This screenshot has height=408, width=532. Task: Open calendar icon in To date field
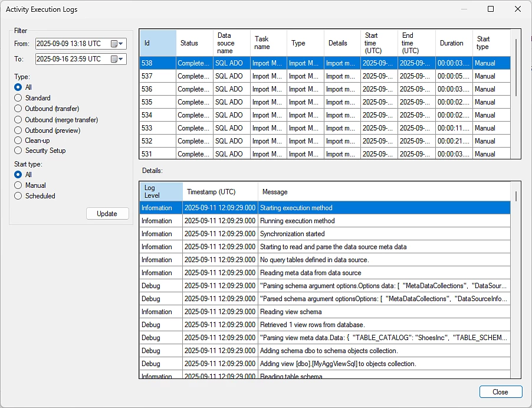point(114,59)
